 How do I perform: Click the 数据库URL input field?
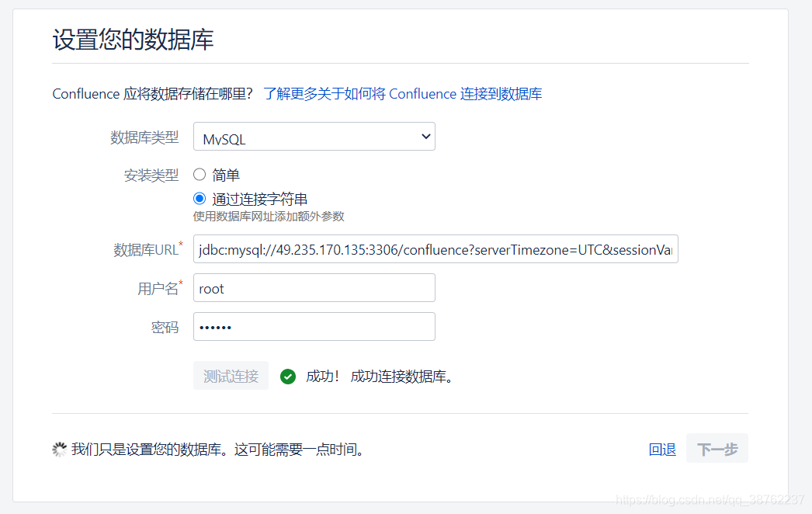pyautogui.click(x=435, y=249)
